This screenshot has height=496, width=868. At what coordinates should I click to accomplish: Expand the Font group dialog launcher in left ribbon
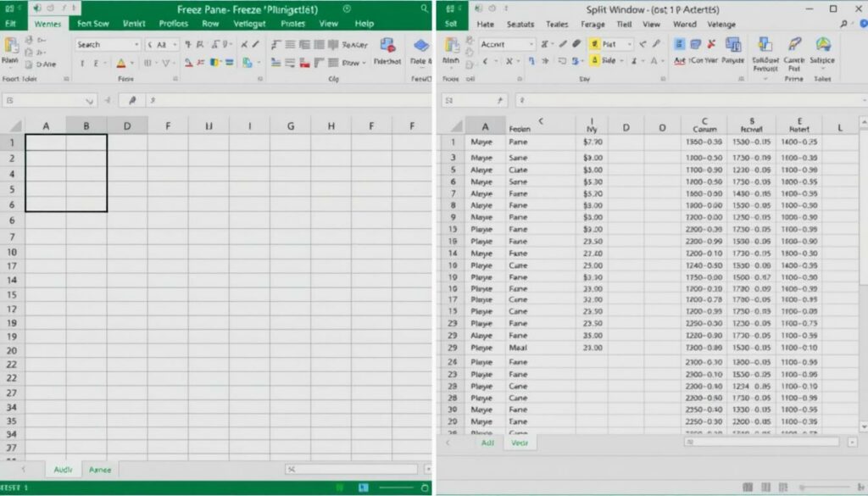pyautogui.click(x=175, y=79)
